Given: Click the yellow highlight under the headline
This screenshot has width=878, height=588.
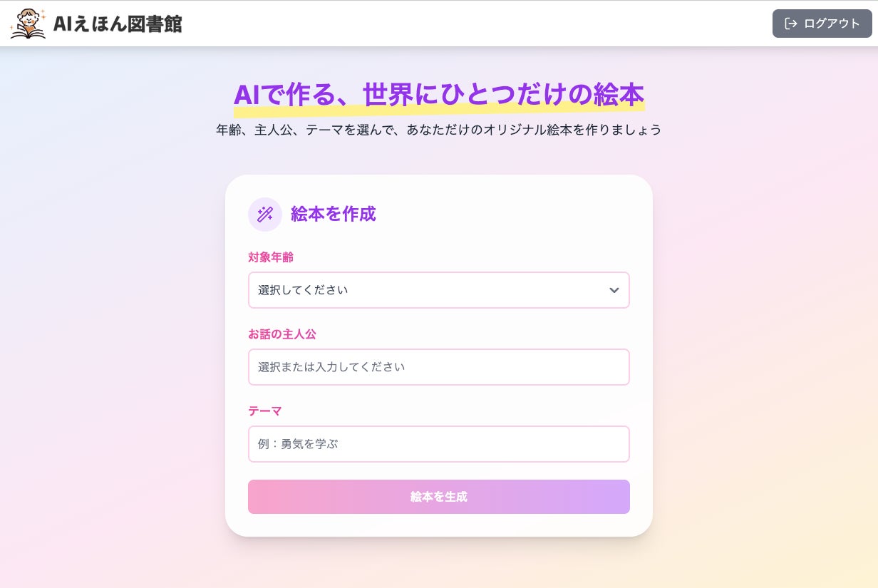Looking at the screenshot, I should point(439,110).
